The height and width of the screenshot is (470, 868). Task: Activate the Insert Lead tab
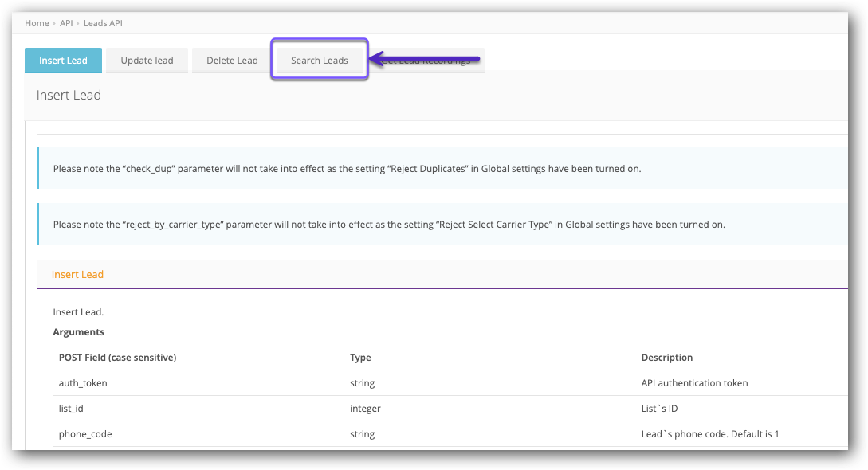tap(63, 60)
